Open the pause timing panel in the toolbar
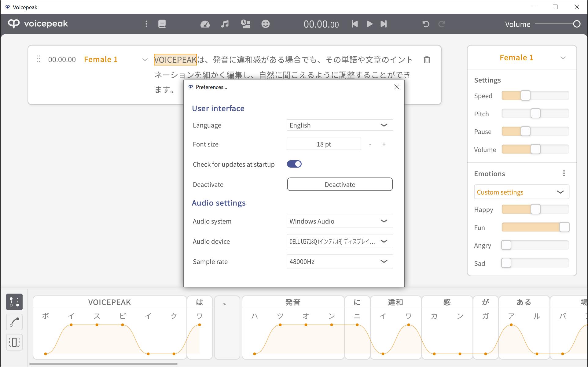The width and height of the screenshot is (588, 367). [245, 24]
